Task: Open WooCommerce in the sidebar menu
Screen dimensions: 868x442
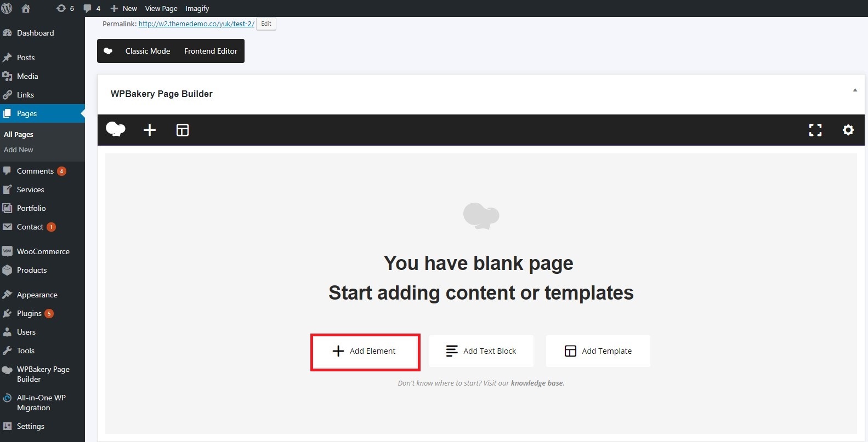Action: pos(43,251)
